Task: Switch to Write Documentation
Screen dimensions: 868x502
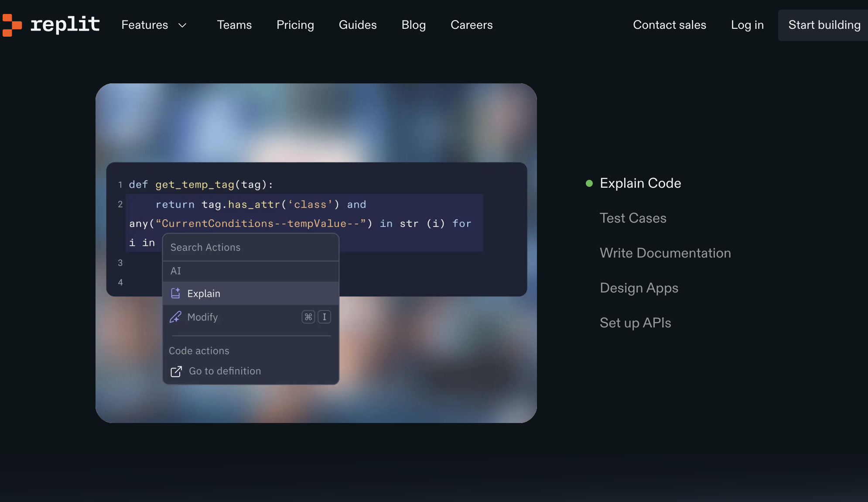Action: coord(665,253)
